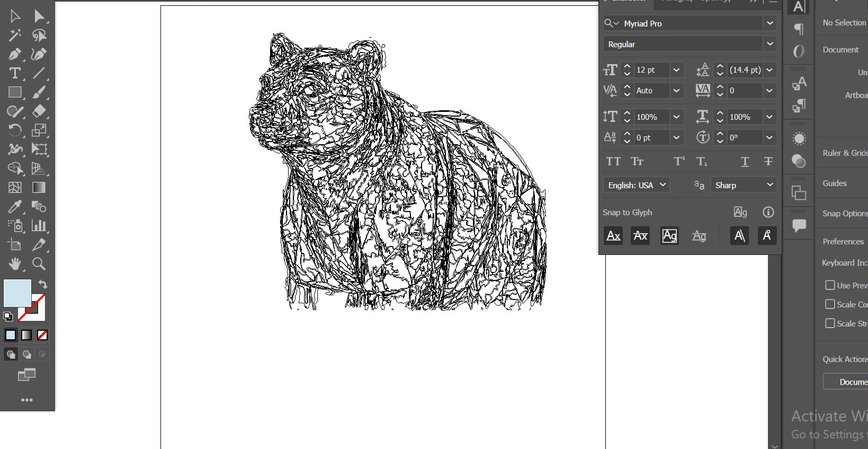Viewport: 868px width, 449px height.
Task: Select the Blend tool
Action: point(39,207)
